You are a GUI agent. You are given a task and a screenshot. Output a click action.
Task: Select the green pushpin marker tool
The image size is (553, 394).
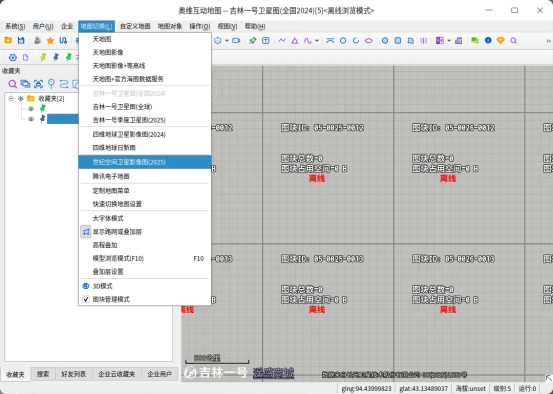pyautogui.click(x=253, y=41)
